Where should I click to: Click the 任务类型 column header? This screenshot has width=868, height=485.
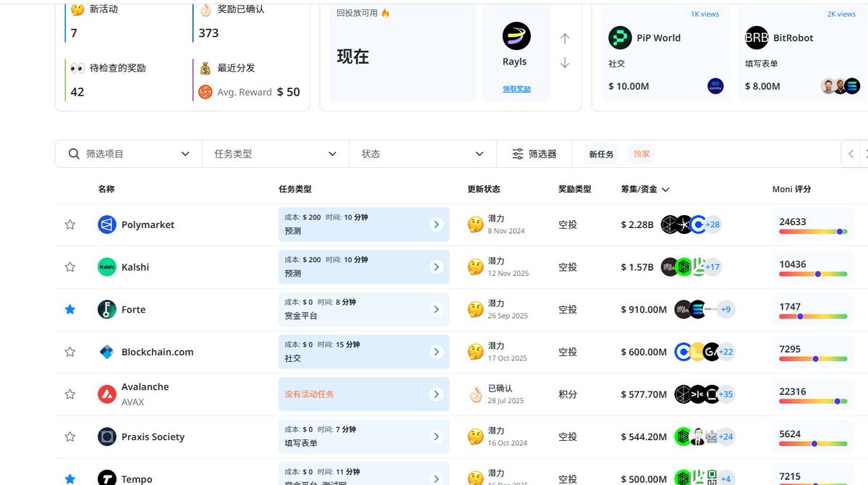pyautogui.click(x=295, y=189)
